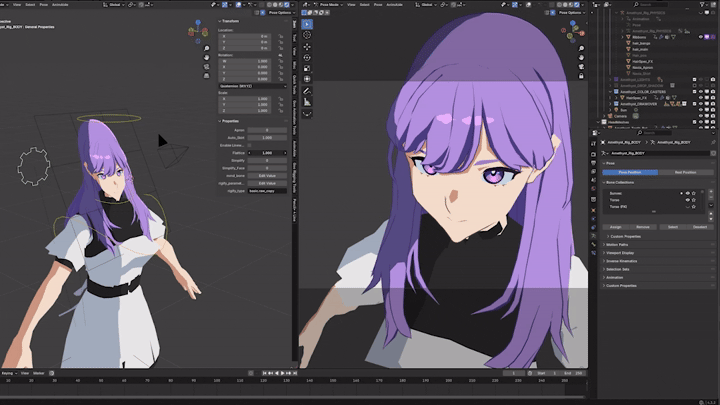Adjust the Auto_Skirt slider value

click(267, 138)
